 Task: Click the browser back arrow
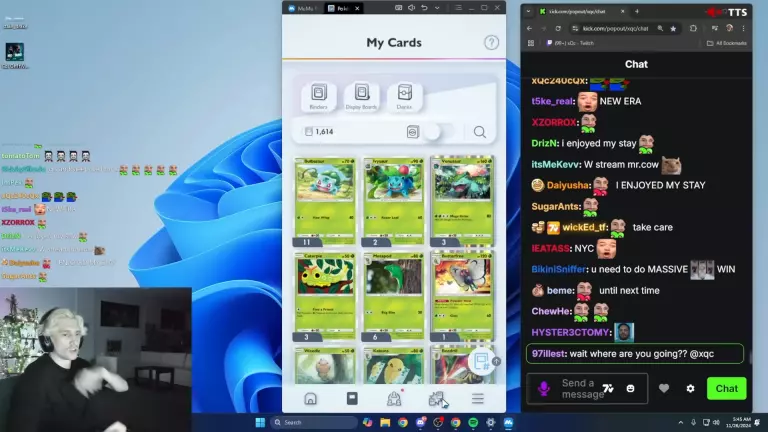coord(529,28)
